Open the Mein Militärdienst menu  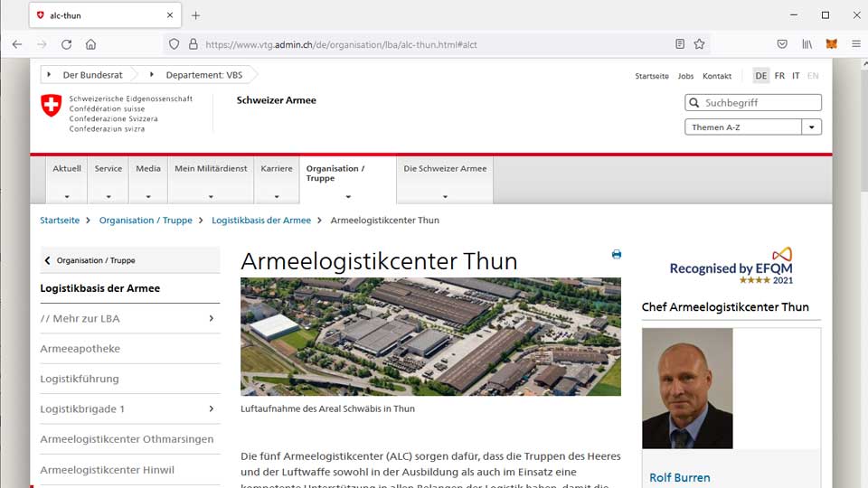click(211, 180)
